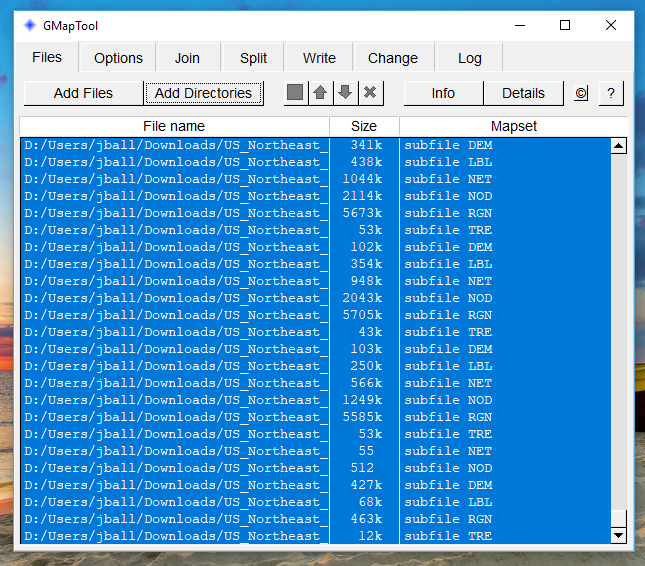Screen dimensions: 645x566
Task: Select the row with size 341k
Action: 316,145
